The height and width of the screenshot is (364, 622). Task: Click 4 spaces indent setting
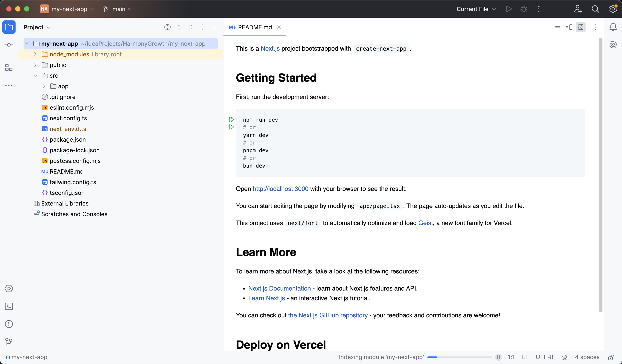pyautogui.click(x=587, y=357)
